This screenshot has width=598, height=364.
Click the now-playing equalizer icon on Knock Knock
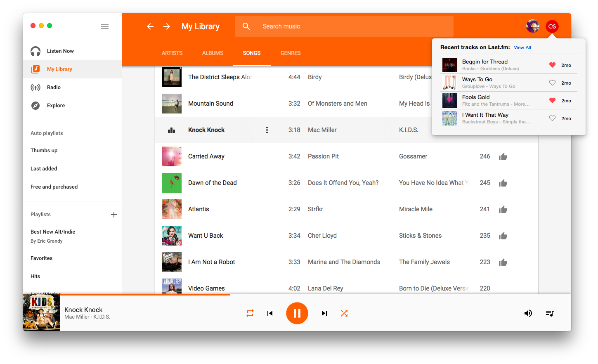(x=172, y=130)
